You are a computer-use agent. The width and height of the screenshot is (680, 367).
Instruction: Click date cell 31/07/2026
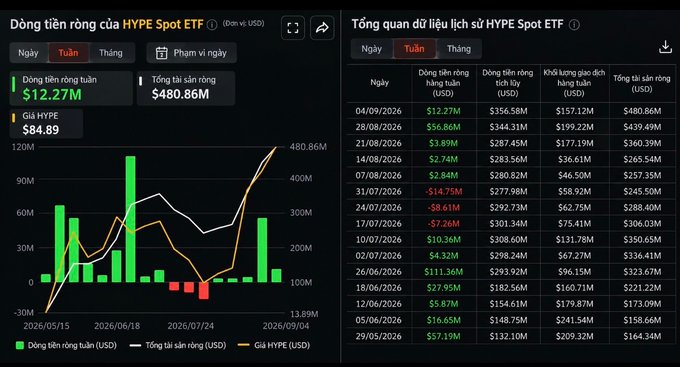coord(379,191)
